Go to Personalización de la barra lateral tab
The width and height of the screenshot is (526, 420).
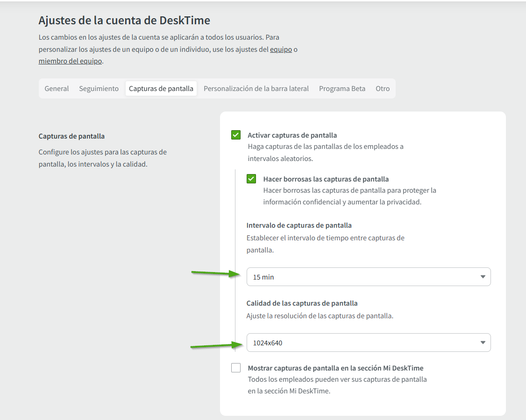[x=256, y=89]
